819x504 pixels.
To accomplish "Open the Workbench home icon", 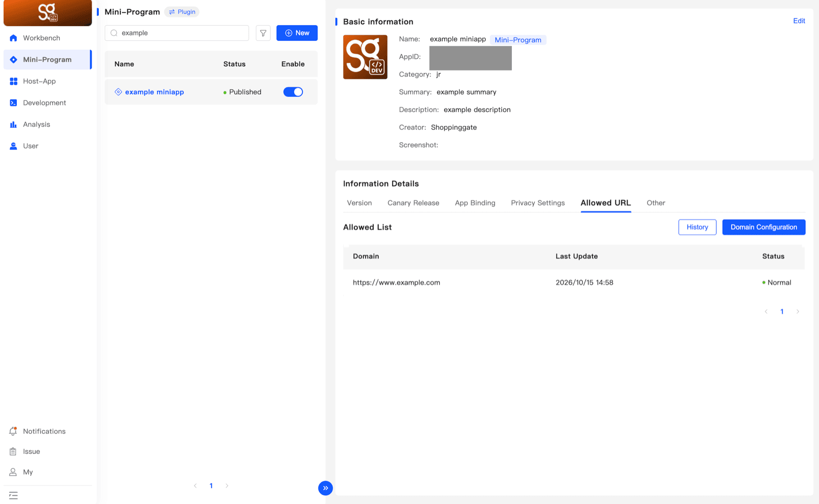I will (x=13, y=38).
